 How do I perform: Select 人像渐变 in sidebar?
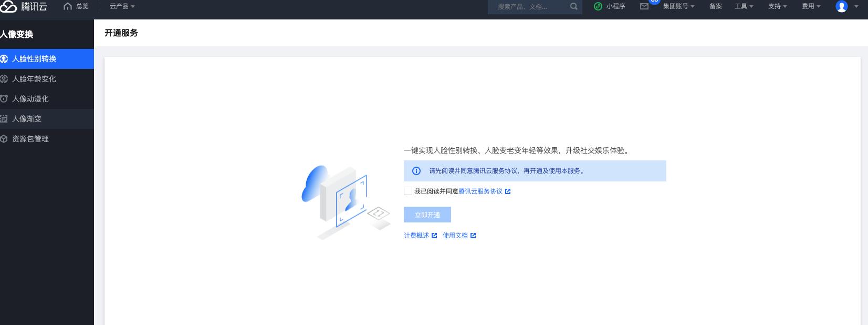(x=47, y=119)
